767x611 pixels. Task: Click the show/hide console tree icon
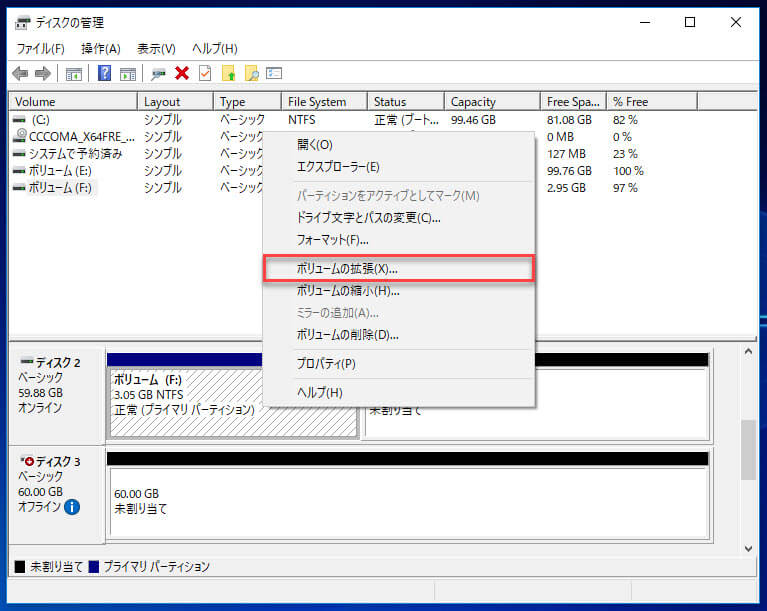[74, 73]
